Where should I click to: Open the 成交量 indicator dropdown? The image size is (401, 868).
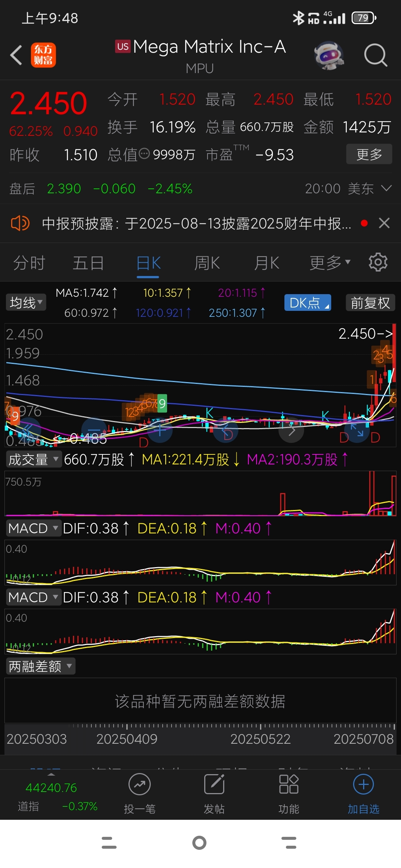[x=33, y=459]
